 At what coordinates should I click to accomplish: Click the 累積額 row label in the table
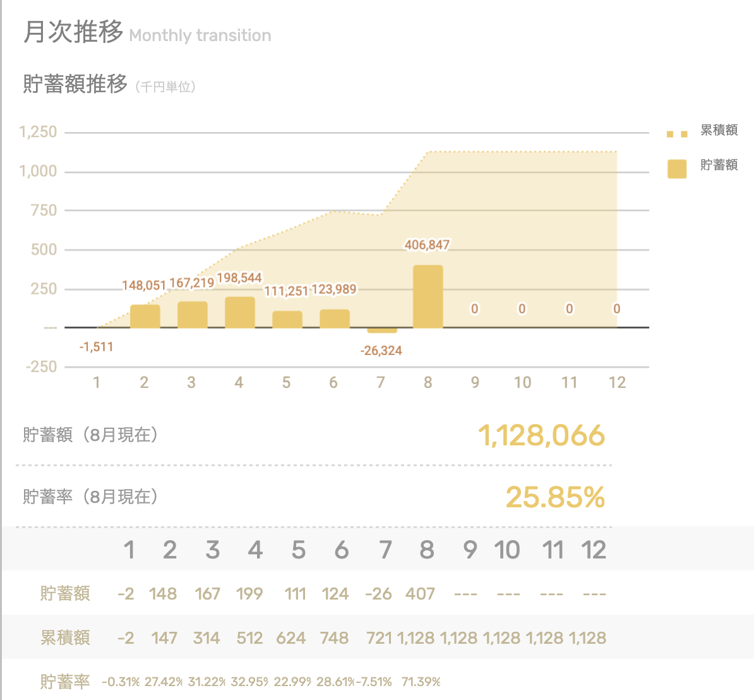coord(65,637)
